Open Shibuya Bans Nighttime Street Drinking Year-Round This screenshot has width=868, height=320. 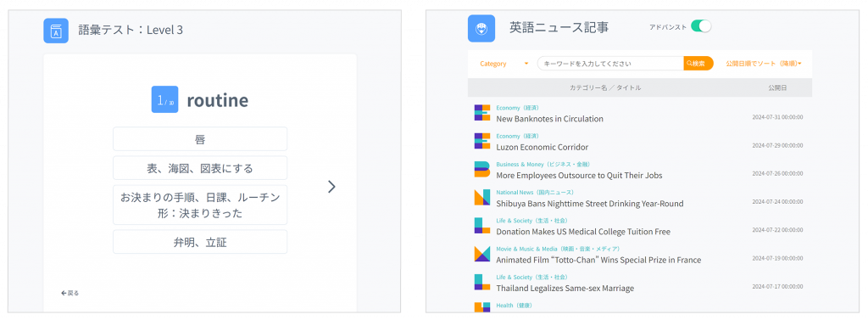pos(590,204)
